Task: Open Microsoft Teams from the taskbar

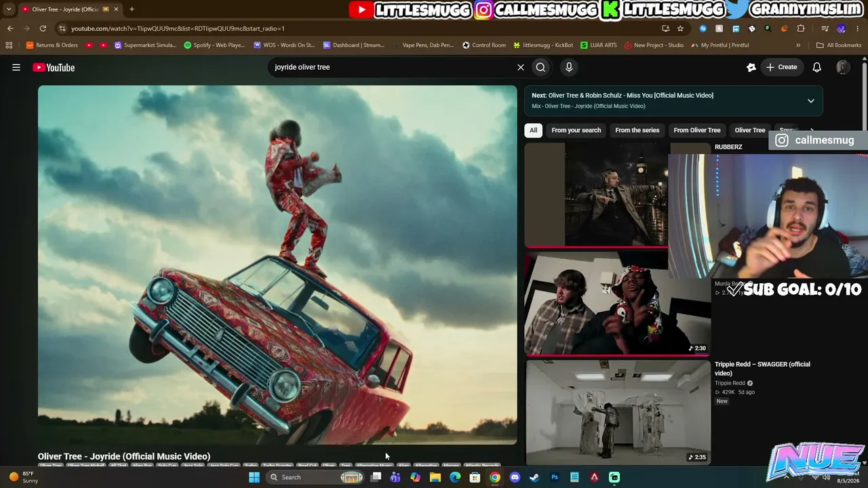Action: click(395, 477)
